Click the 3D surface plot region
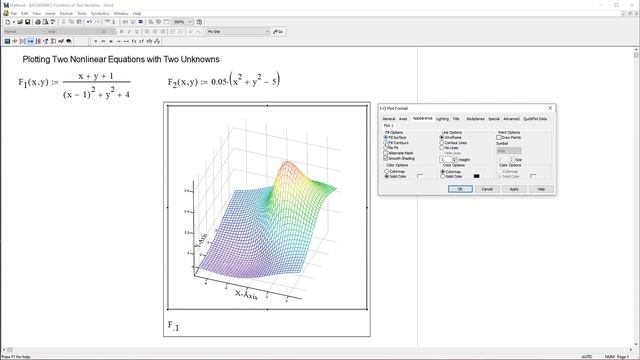640x360 pixels. coord(267,207)
